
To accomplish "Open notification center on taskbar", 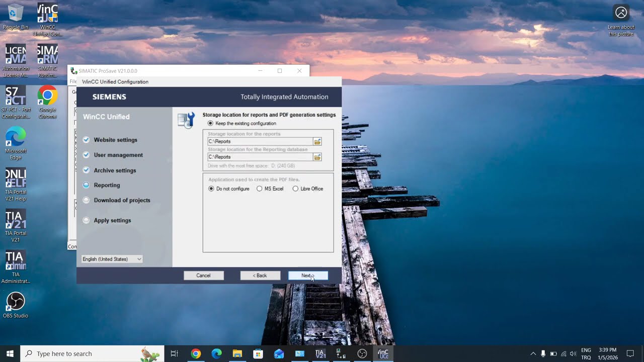I will [630, 353].
